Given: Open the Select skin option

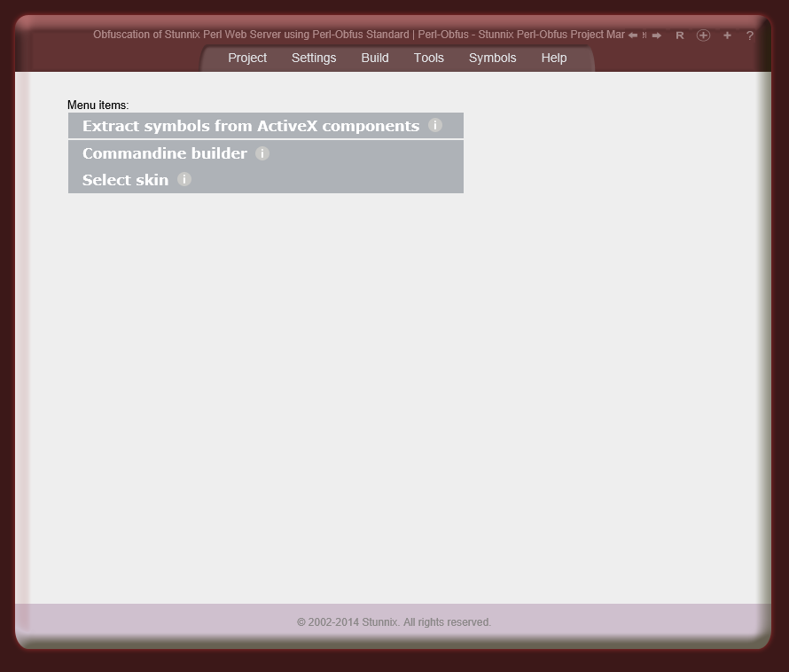Looking at the screenshot, I should pos(125,179).
